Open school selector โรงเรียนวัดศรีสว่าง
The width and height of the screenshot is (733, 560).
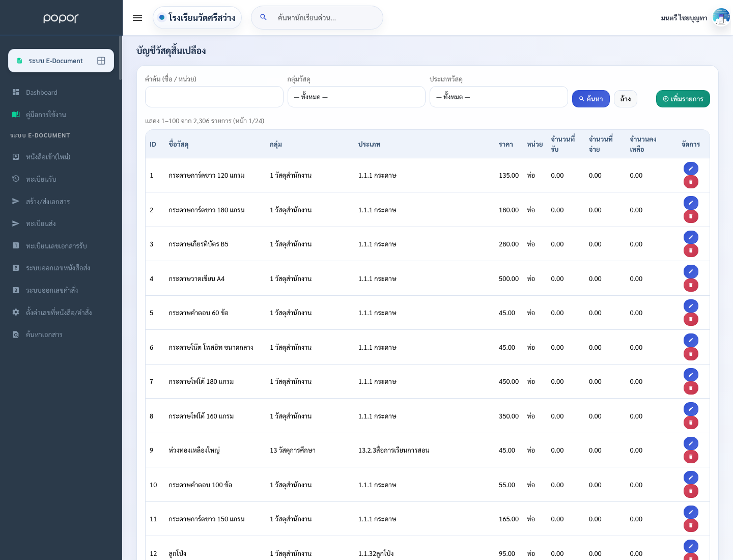(197, 18)
